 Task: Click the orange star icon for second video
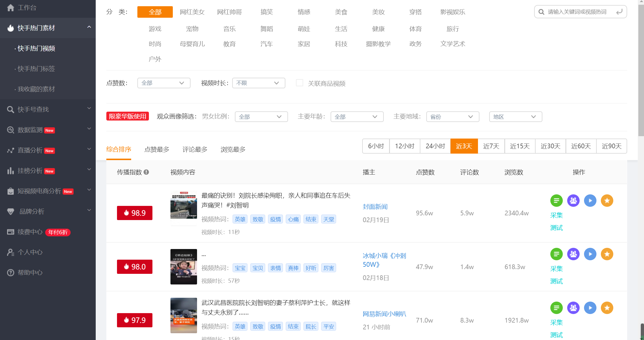606,254
